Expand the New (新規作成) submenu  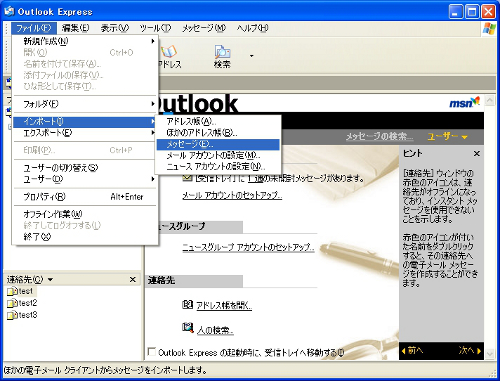pos(85,41)
